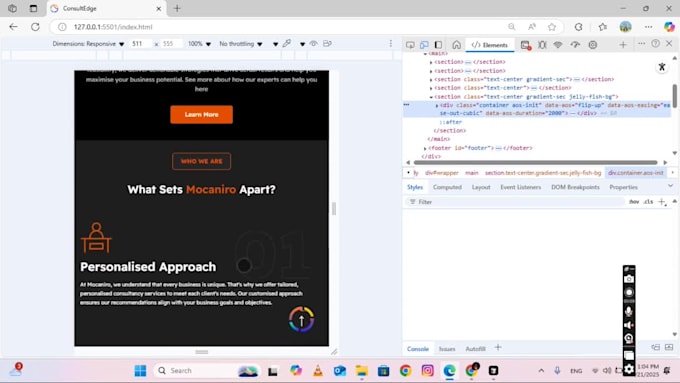Switch to the Event Listeners tab
The width and height of the screenshot is (680, 383).
tap(520, 187)
